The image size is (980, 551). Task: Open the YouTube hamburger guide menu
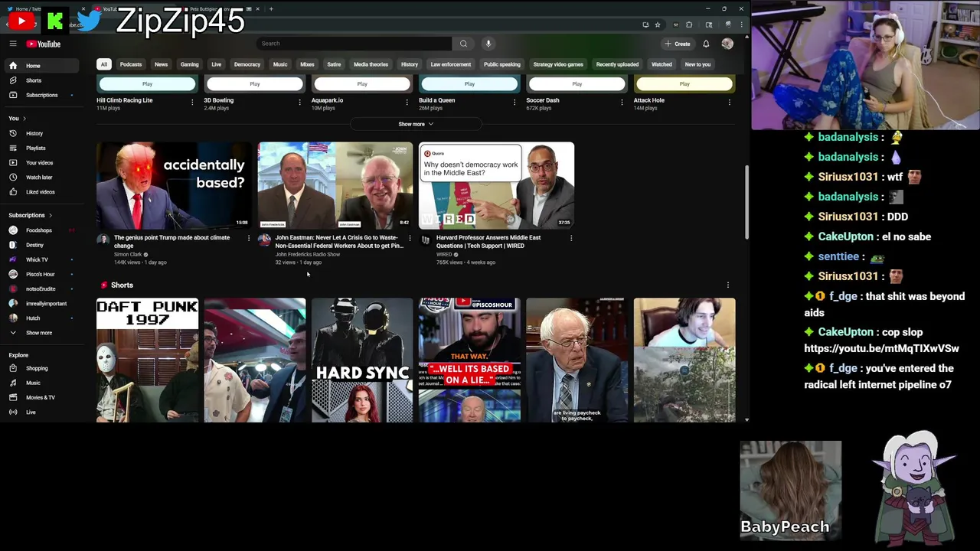13,44
